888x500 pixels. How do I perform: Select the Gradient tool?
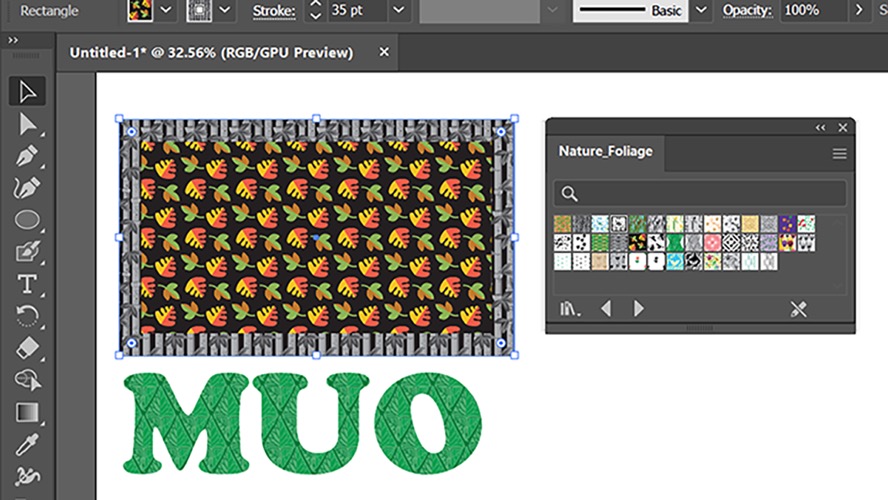tap(27, 412)
